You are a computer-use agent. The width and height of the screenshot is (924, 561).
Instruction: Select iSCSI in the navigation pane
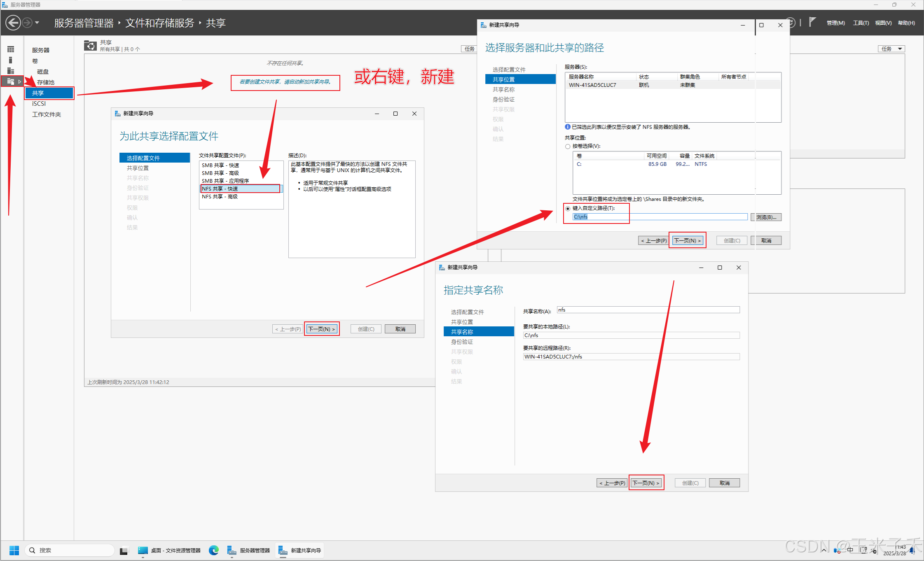click(x=39, y=104)
